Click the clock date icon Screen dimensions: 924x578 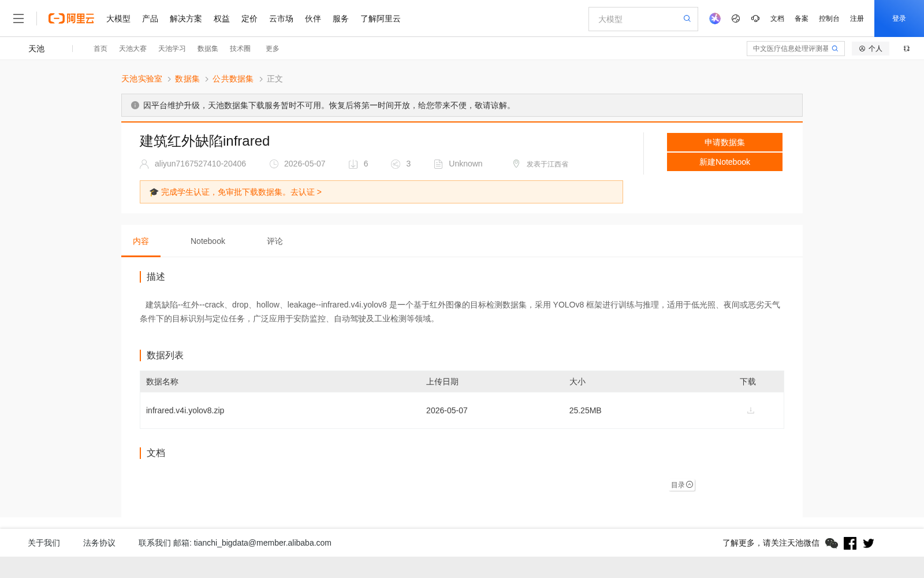274,164
